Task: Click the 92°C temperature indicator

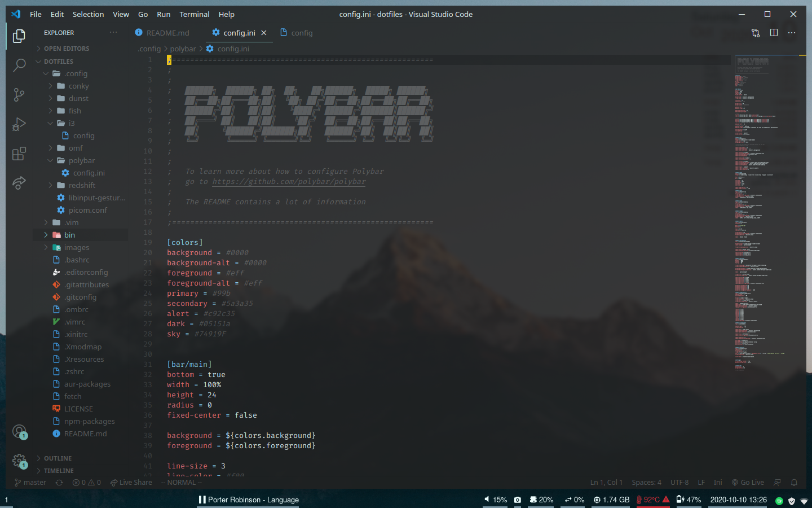Action: pyautogui.click(x=653, y=500)
